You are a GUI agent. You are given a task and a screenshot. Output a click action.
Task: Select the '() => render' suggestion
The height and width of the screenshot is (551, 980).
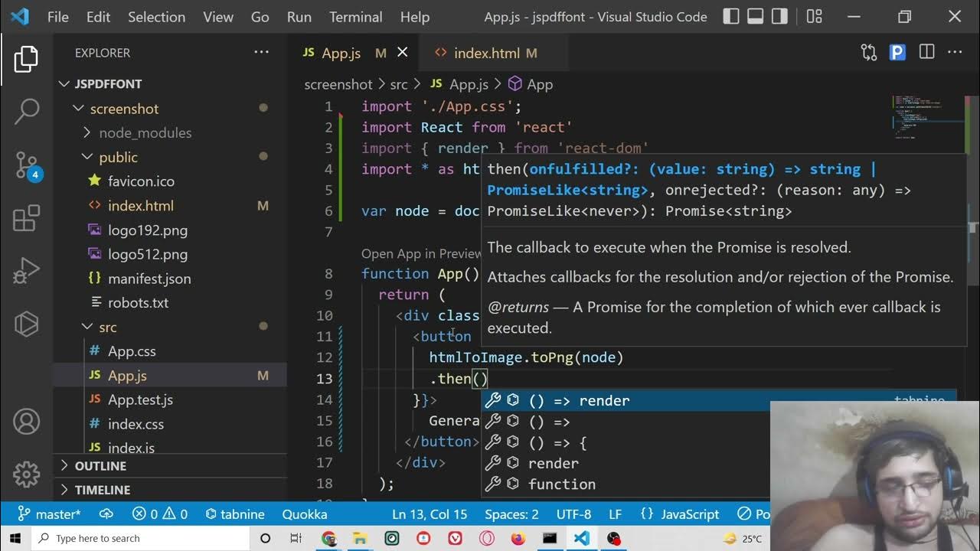(579, 400)
